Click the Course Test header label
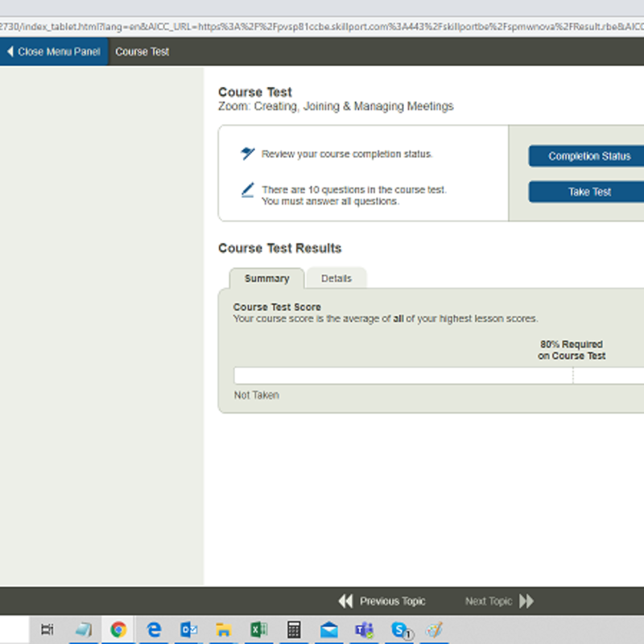Image resolution: width=644 pixels, height=644 pixels. click(x=142, y=52)
